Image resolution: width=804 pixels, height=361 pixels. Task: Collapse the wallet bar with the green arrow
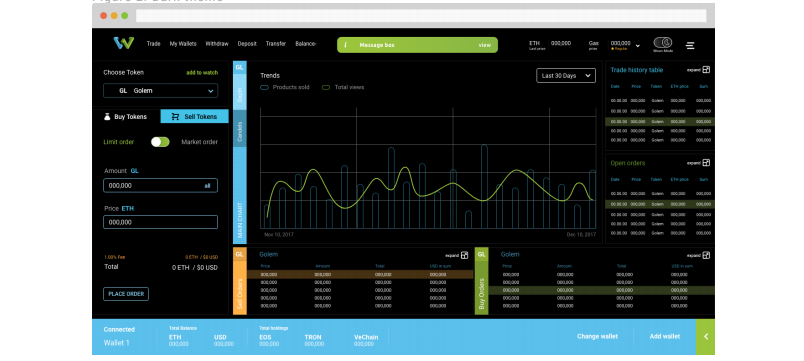706,336
